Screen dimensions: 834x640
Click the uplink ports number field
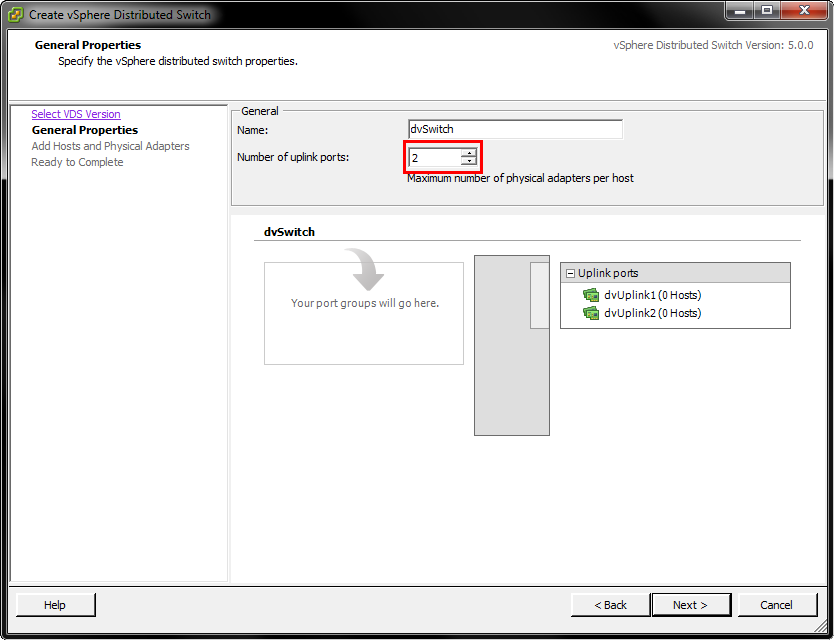[x=434, y=157]
